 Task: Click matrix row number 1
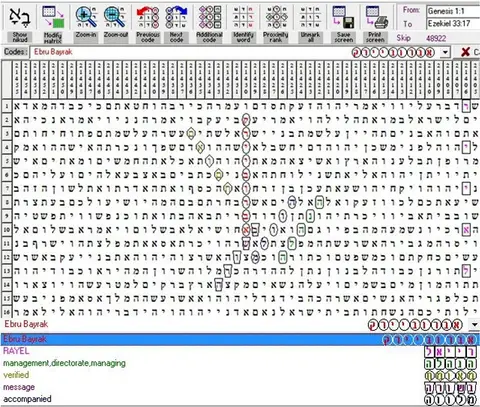(x=7, y=106)
